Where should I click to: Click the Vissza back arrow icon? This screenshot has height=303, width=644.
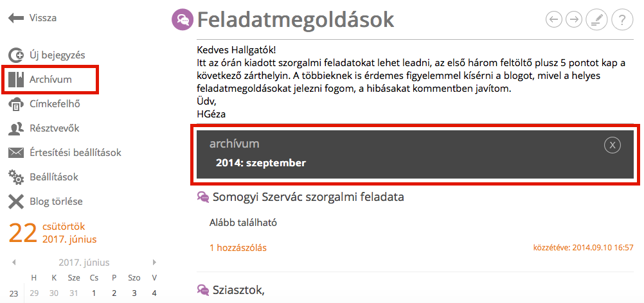click(x=15, y=18)
